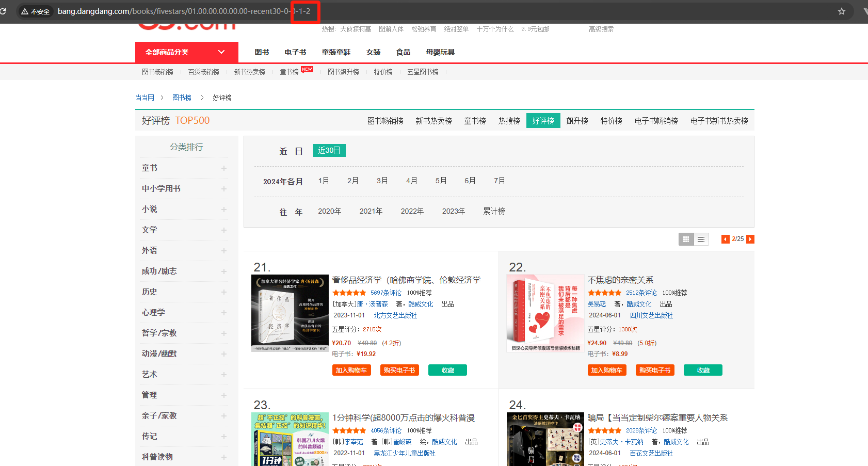868x466 pixels.
Task: Select 好评榜 active tab
Action: (543, 121)
